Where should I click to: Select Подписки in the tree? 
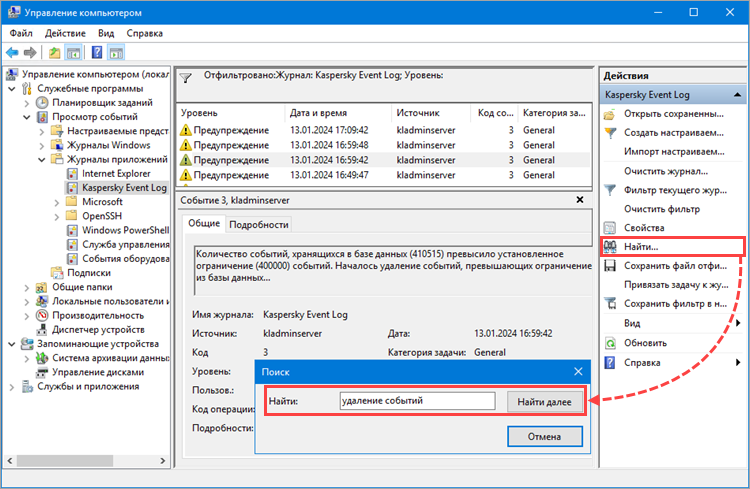(x=89, y=273)
